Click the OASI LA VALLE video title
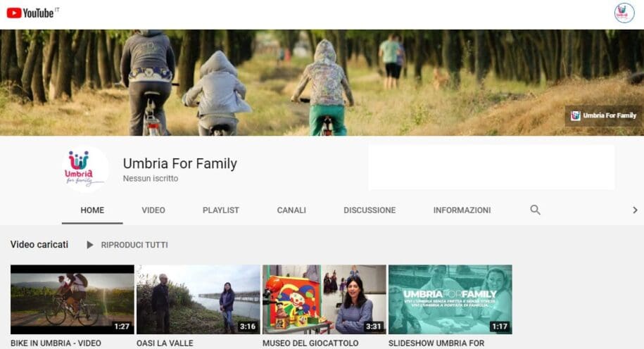This screenshot has width=644, height=349. 165,343
